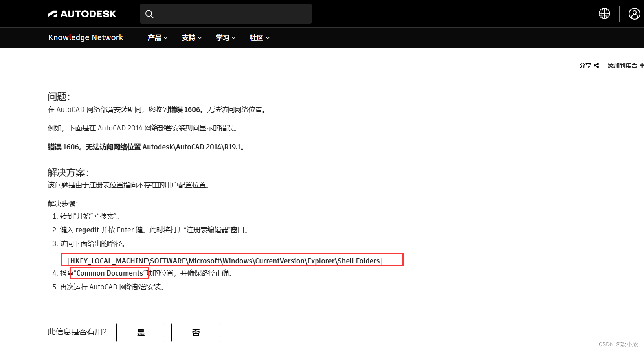
Task: Click the CSDN watermark text
Action: (x=618, y=344)
